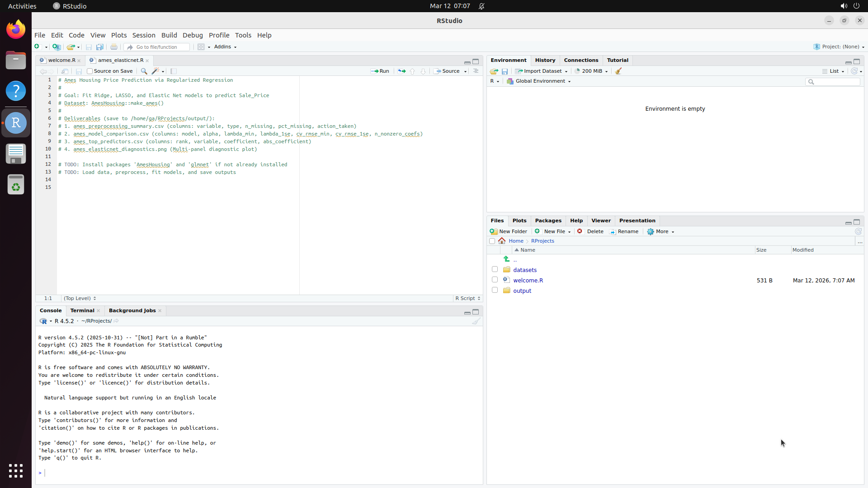Click New Folder in the Files pane
This screenshot has height=488, width=868.
(x=509, y=231)
